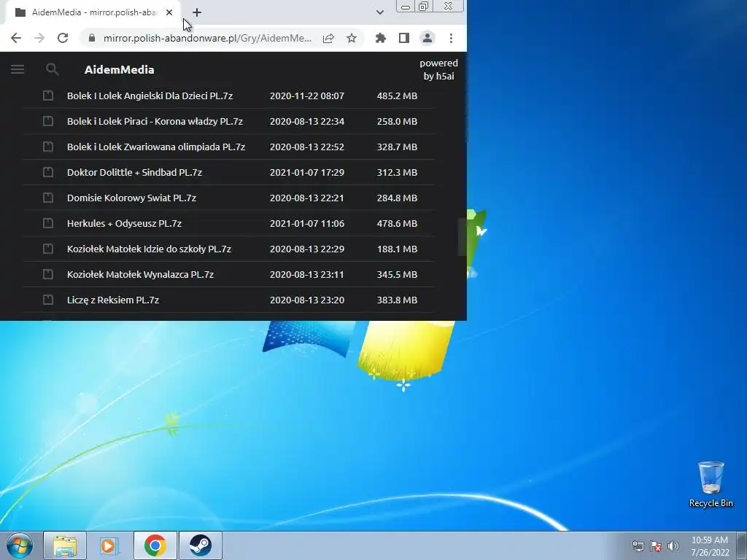The width and height of the screenshot is (747, 560).
Task: Click the file icon for Liczę z Reksiem
Action: click(48, 300)
